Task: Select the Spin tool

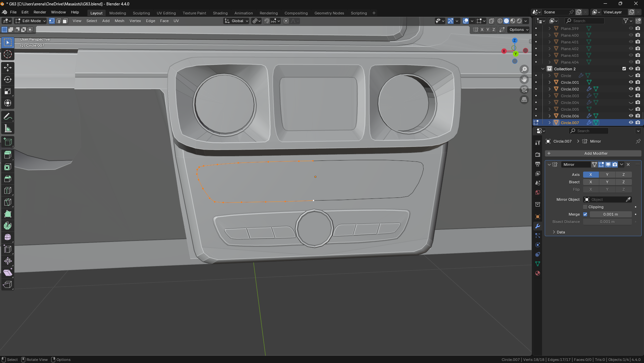Action: [8, 226]
